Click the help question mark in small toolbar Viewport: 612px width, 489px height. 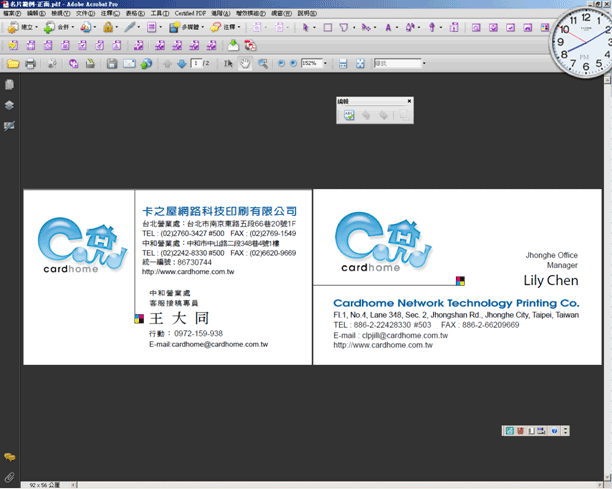[554, 431]
